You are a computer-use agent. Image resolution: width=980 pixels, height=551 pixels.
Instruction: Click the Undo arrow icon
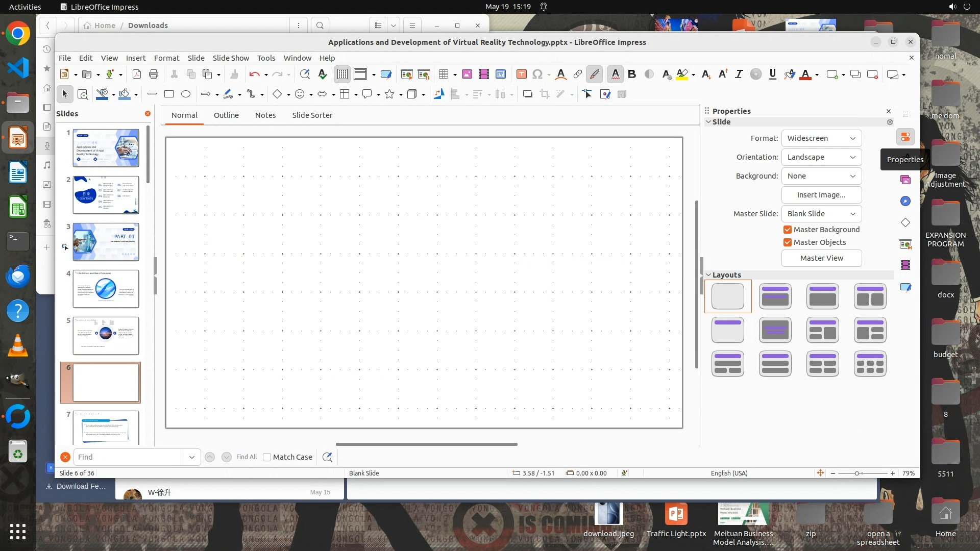(254, 74)
